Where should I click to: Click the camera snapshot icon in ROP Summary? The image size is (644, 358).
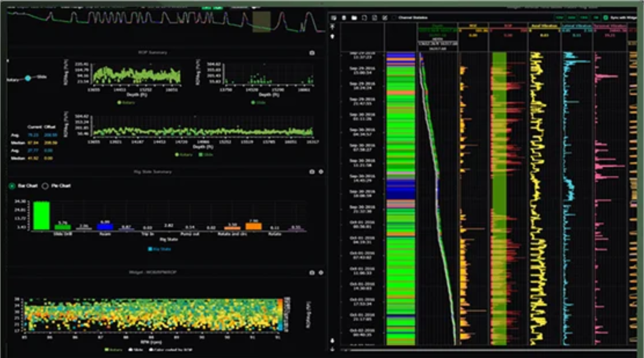click(312, 53)
